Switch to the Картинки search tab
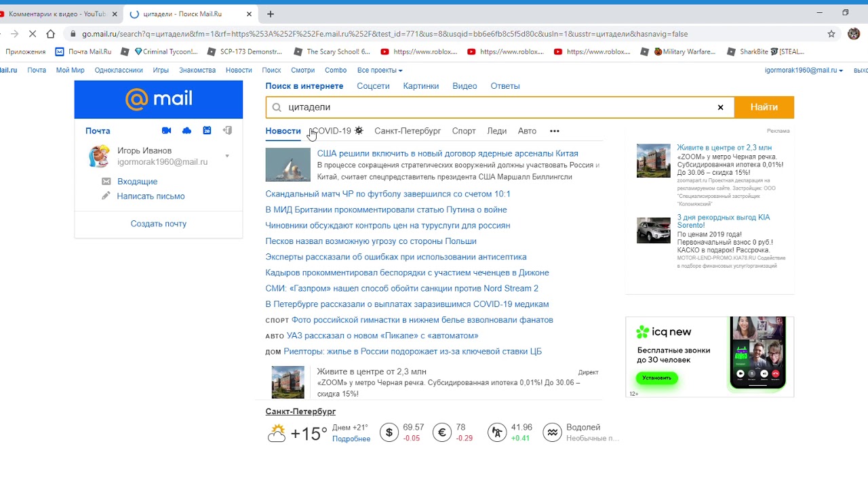This screenshot has width=868, height=488. point(421,86)
